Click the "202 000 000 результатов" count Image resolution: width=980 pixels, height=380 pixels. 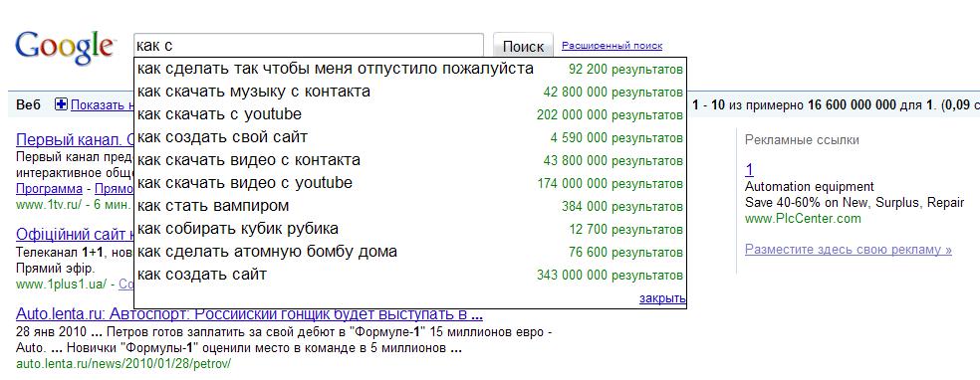610,115
